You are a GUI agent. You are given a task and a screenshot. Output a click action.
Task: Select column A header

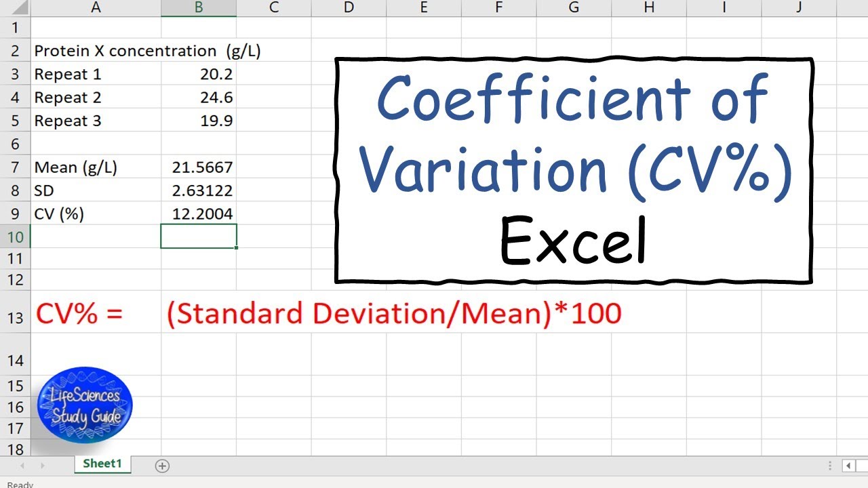tap(96, 8)
